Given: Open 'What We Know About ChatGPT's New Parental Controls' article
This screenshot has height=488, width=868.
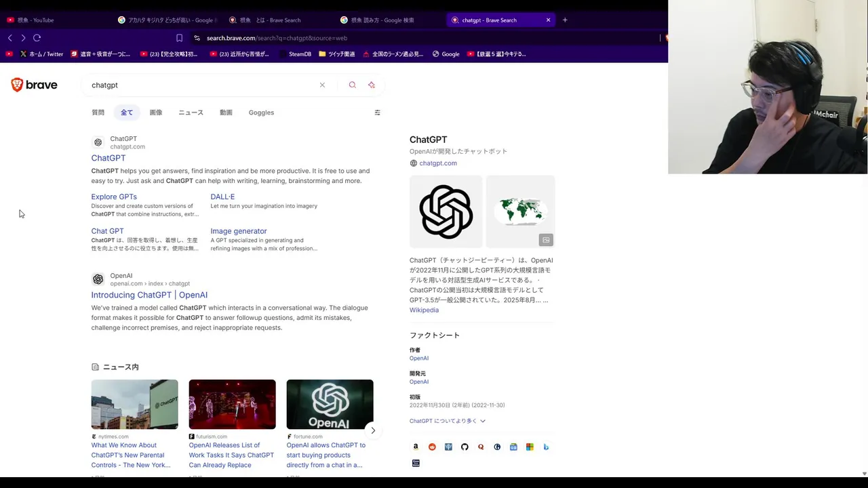Looking at the screenshot, I should tap(131, 455).
